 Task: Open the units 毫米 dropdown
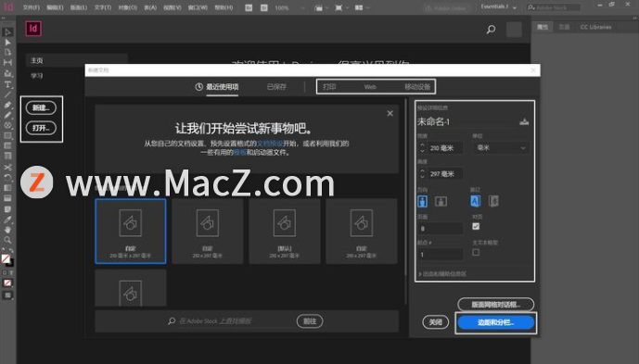(x=501, y=148)
